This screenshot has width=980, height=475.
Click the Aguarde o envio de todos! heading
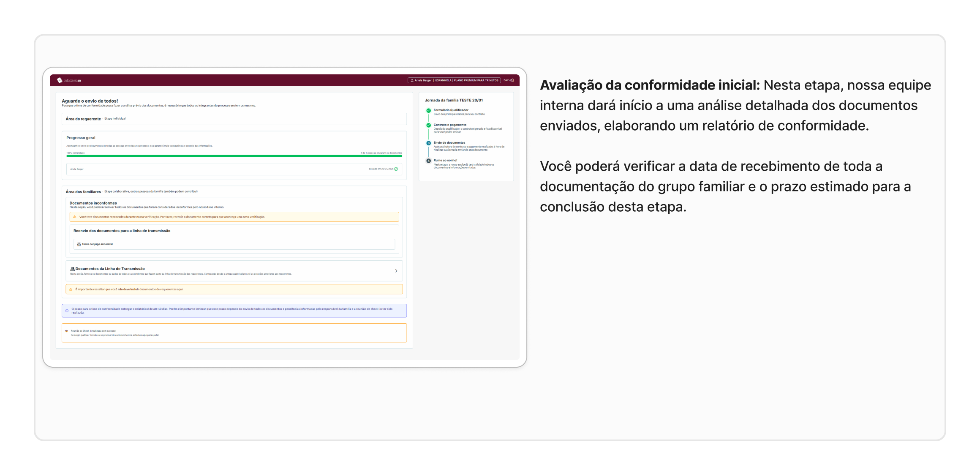coord(90,101)
